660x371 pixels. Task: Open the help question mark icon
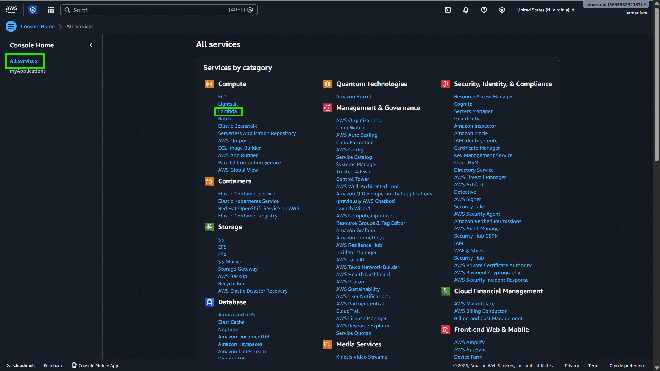[x=484, y=10]
